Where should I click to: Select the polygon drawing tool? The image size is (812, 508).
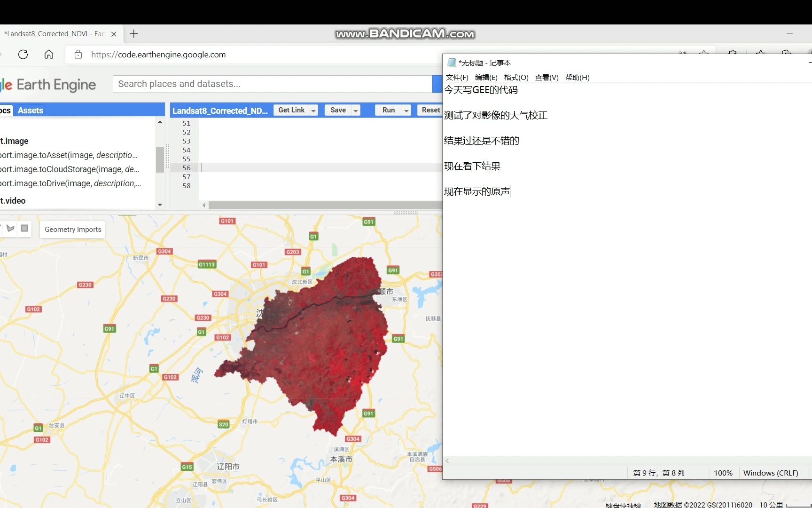click(10, 229)
